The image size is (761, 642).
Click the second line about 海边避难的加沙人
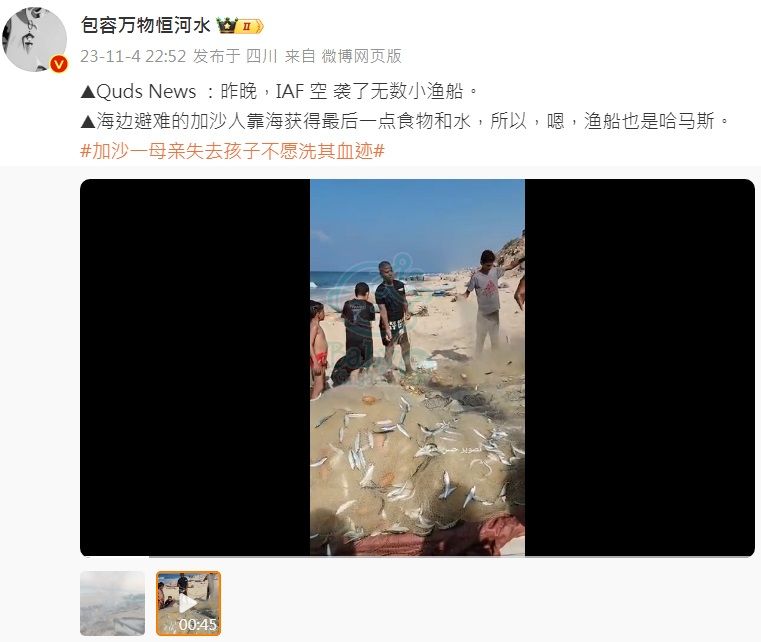coord(406,121)
